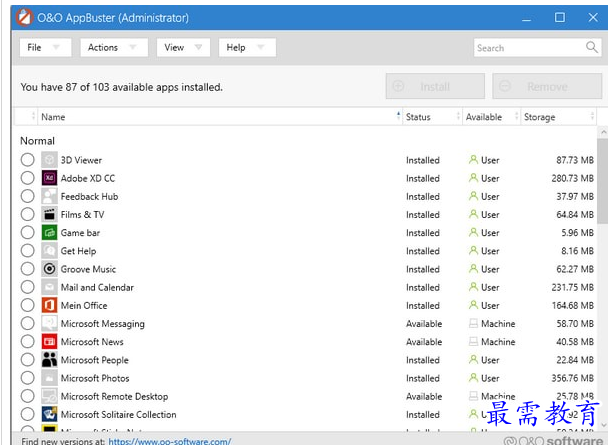Select the Microsoft Photos radio button
The width and height of the screenshot is (608, 445).
tap(28, 378)
